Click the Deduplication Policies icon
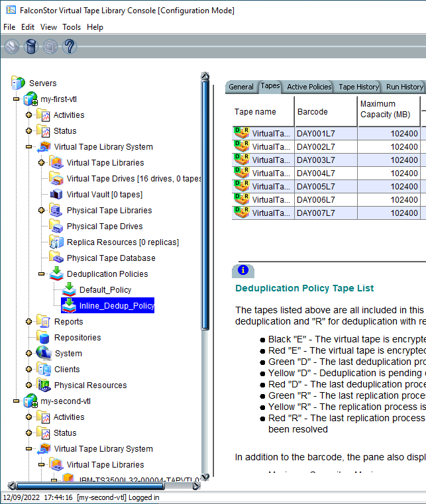The height and width of the screenshot is (504, 426). coord(56,274)
